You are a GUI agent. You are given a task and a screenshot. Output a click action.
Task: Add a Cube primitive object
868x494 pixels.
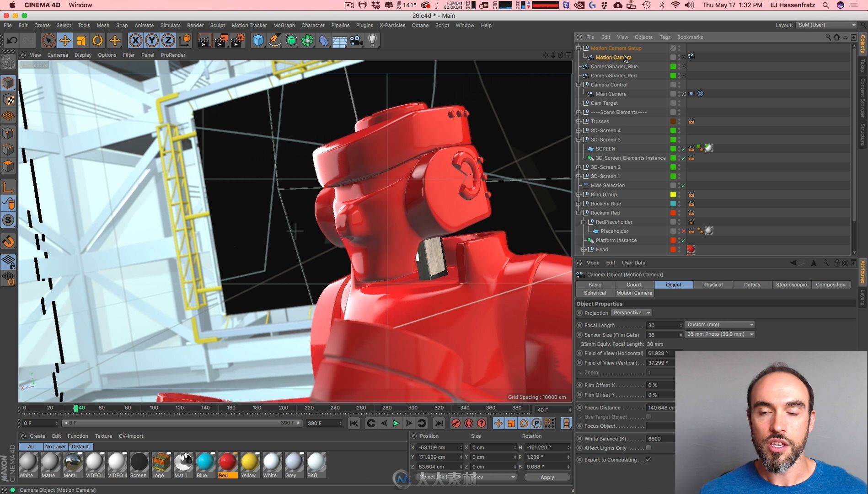[x=258, y=40]
